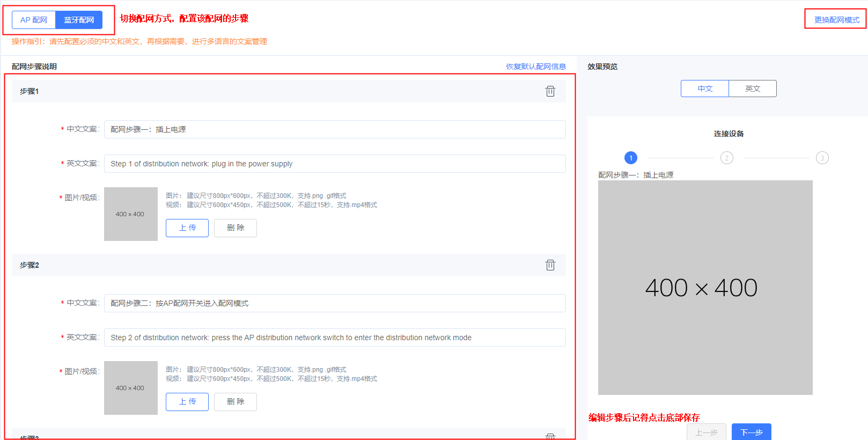
Task: Select step 2 image placeholder thumbnail
Action: (131, 388)
